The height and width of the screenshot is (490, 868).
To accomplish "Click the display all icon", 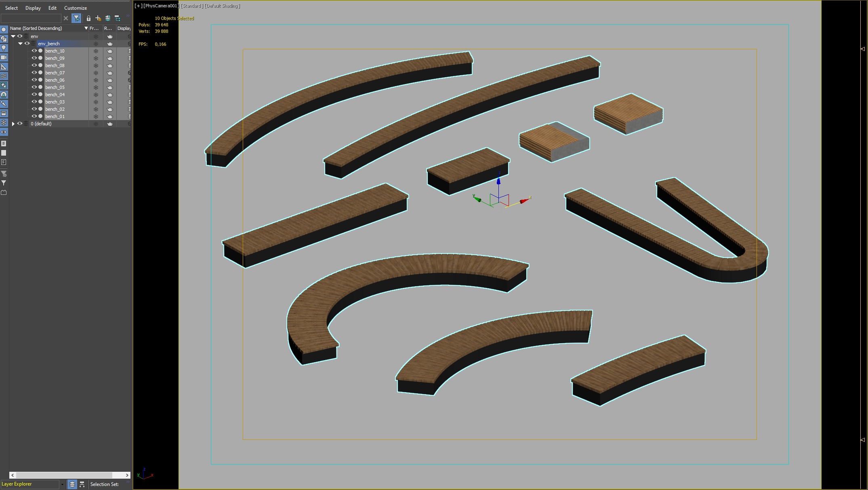I will pos(4,144).
